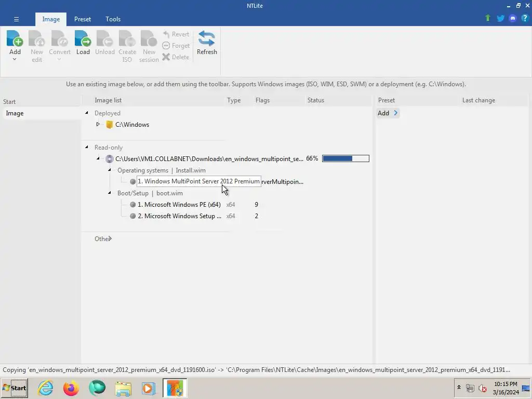532x399 pixels.
Task: Click Add preset button in Preset panel
Action: coord(388,113)
